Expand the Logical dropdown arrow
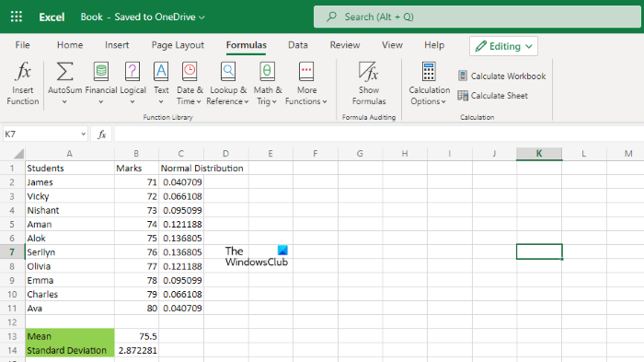The width and height of the screenshot is (644, 362). click(132, 102)
